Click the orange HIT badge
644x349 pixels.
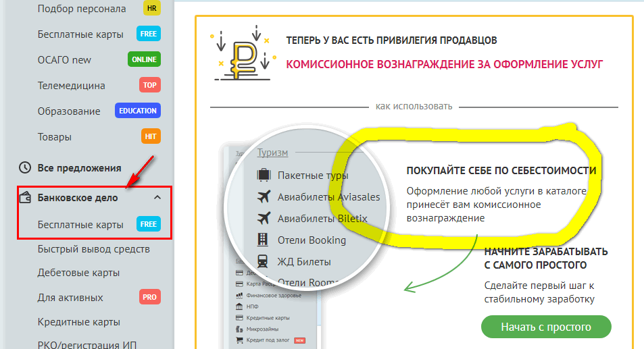(x=151, y=136)
